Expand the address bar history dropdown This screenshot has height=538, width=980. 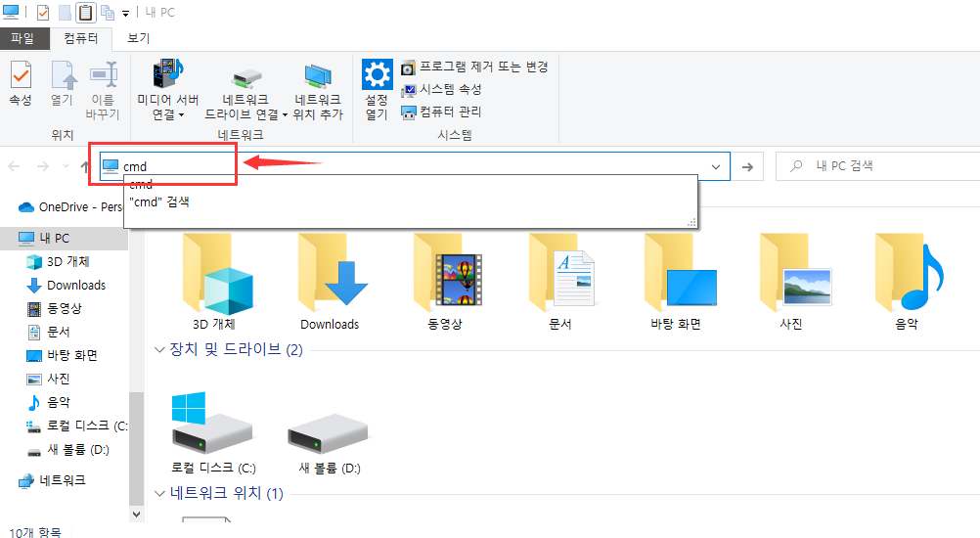coord(716,167)
